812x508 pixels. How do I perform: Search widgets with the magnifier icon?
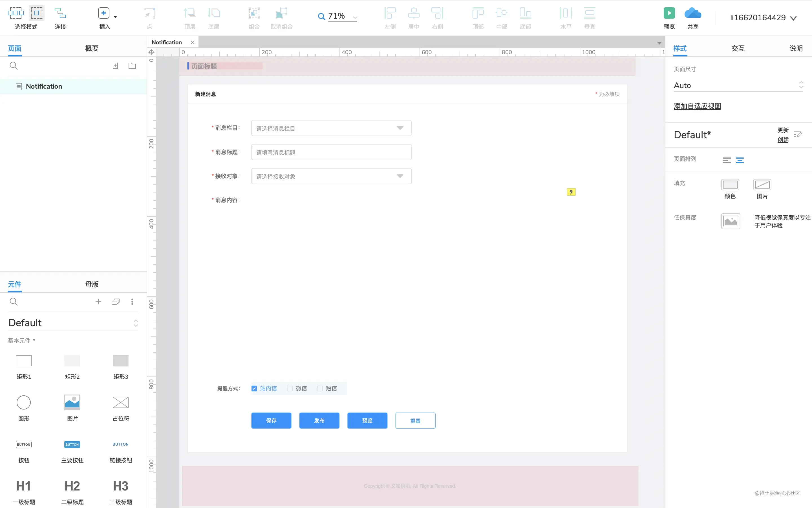(x=14, y=301)
